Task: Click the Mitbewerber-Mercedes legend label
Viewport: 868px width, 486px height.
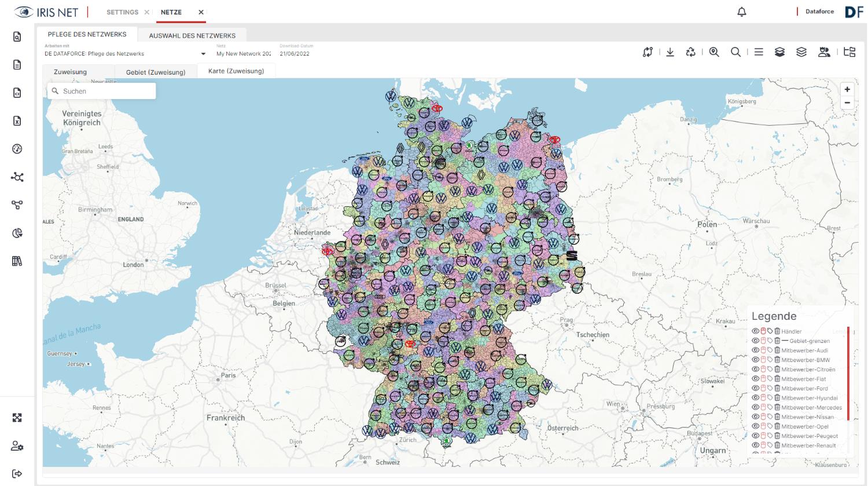Action: click(x=811, y=408)
